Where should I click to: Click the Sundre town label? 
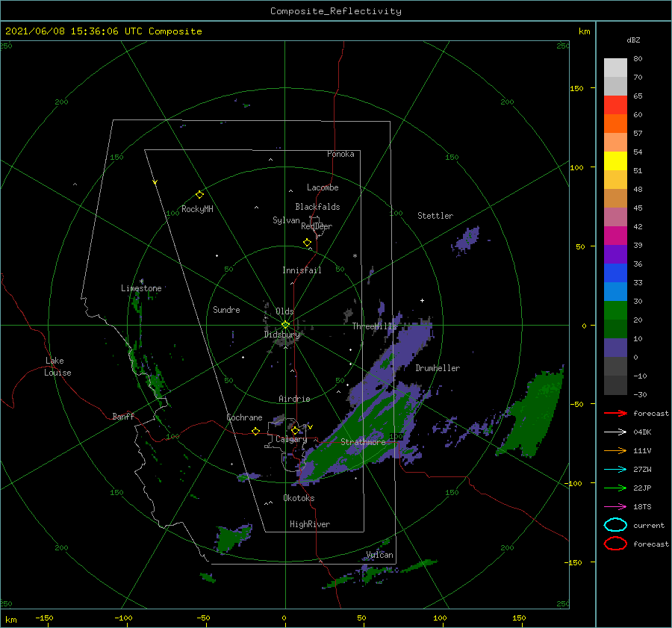click(x=226, y=309)
